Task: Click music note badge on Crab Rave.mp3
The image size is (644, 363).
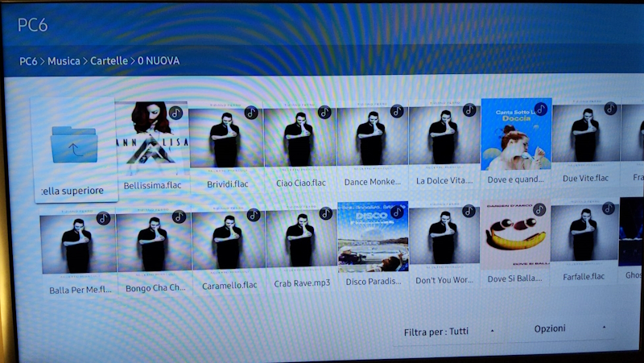Action: pos(326,213)
